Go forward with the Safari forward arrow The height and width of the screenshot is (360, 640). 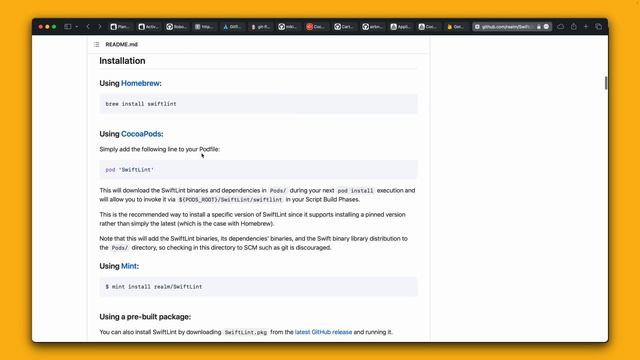click(100, 27)
